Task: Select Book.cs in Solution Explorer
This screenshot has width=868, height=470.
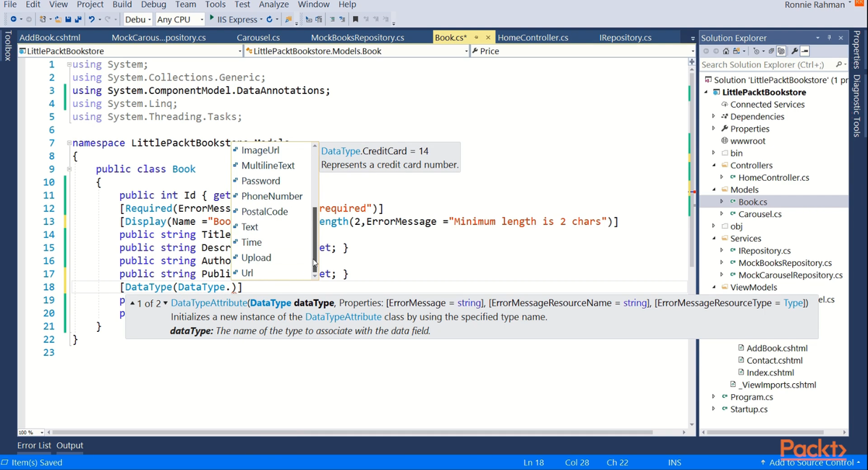Action: (x=752, y=202)
